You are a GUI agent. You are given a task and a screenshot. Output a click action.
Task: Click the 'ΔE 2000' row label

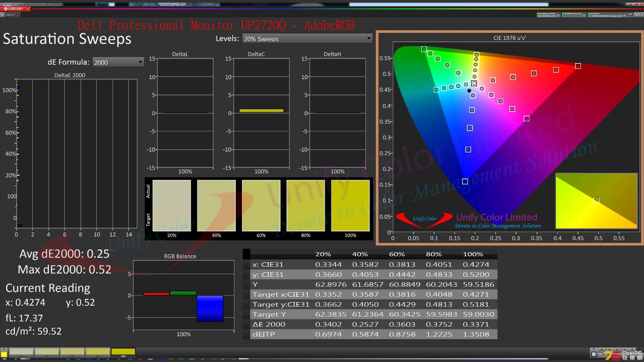tap(269, 324)
